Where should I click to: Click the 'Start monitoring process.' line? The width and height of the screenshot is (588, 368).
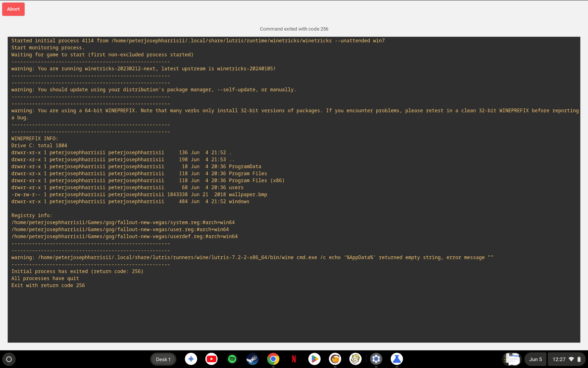coord(48,48)
